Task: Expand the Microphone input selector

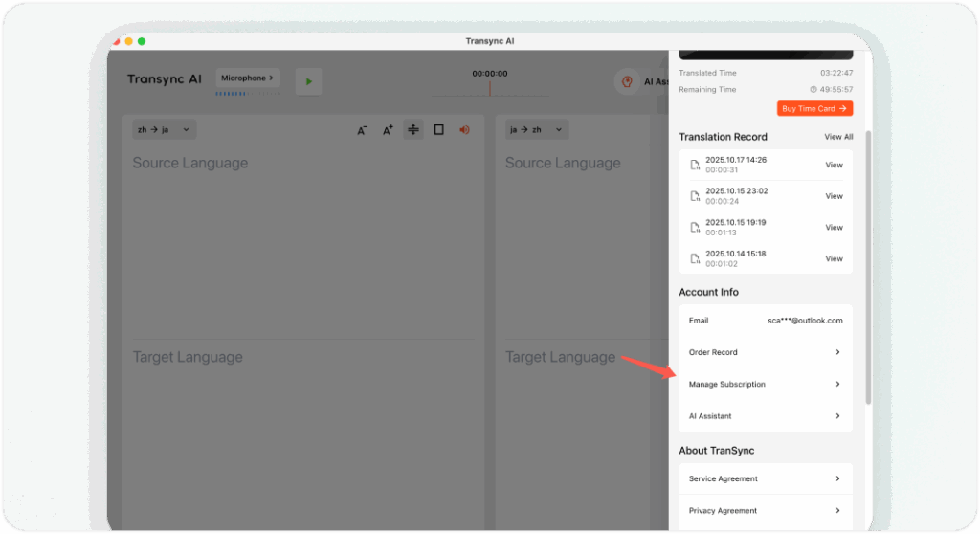Action: pos(247,78)
